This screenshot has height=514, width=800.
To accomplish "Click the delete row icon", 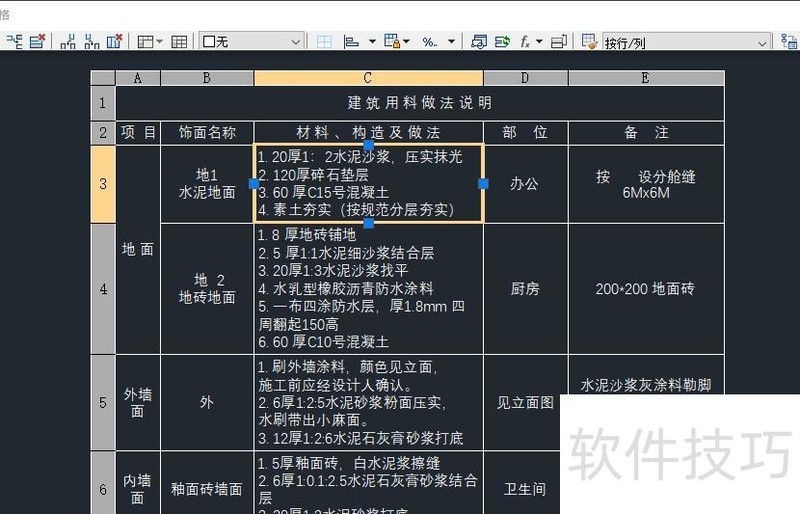I will pyautogui.click(x=37, y=42).
